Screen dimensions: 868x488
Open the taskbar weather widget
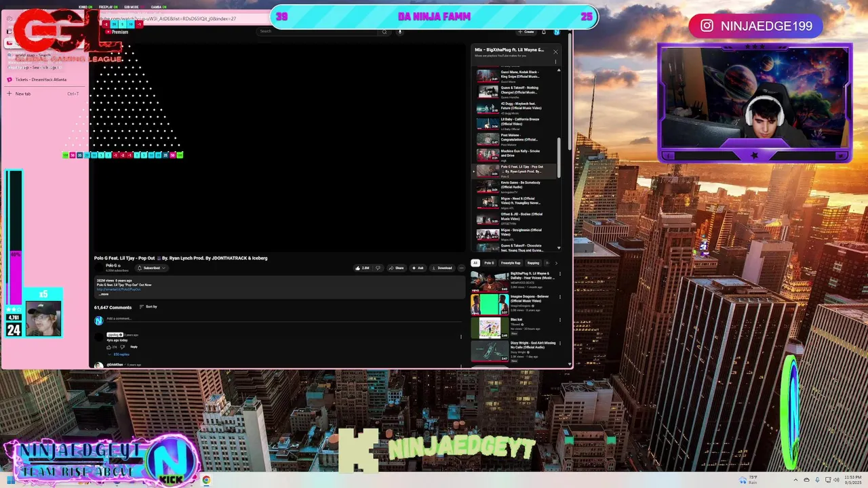[x=749, y=480]
